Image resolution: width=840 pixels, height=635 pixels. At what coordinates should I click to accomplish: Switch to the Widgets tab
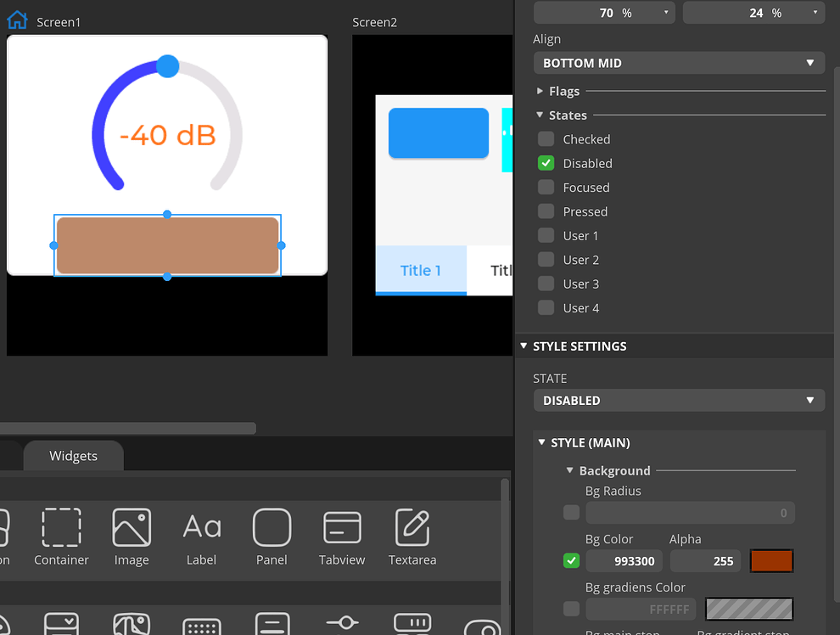pyautogui.click(x=73, y=456)
